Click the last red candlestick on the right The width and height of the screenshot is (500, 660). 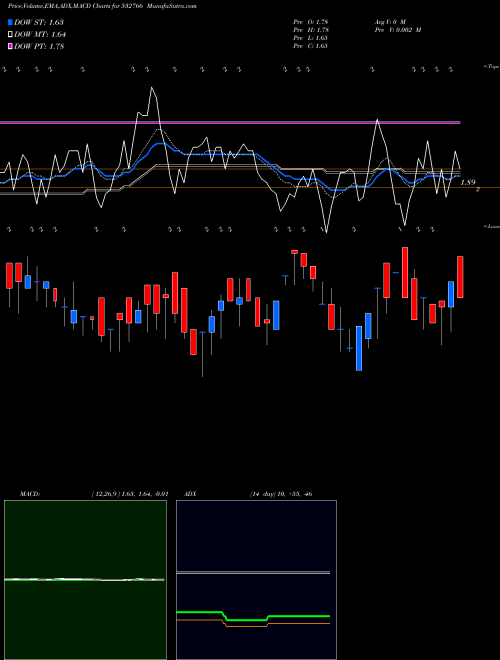(460, 277)
